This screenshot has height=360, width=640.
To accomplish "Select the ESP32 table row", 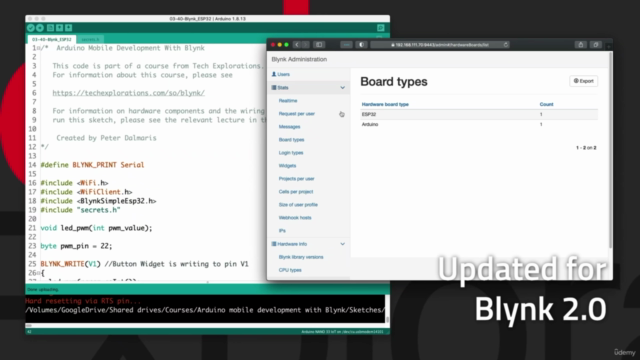I will click(479, 114).
